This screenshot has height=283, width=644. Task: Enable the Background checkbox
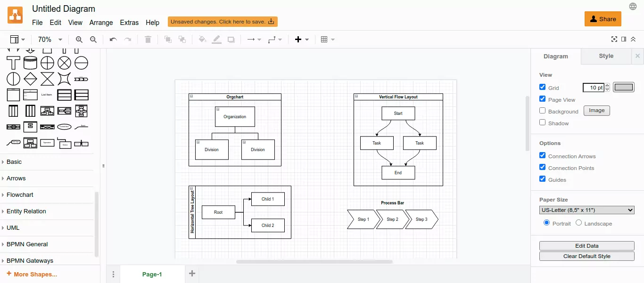[543, 111]
